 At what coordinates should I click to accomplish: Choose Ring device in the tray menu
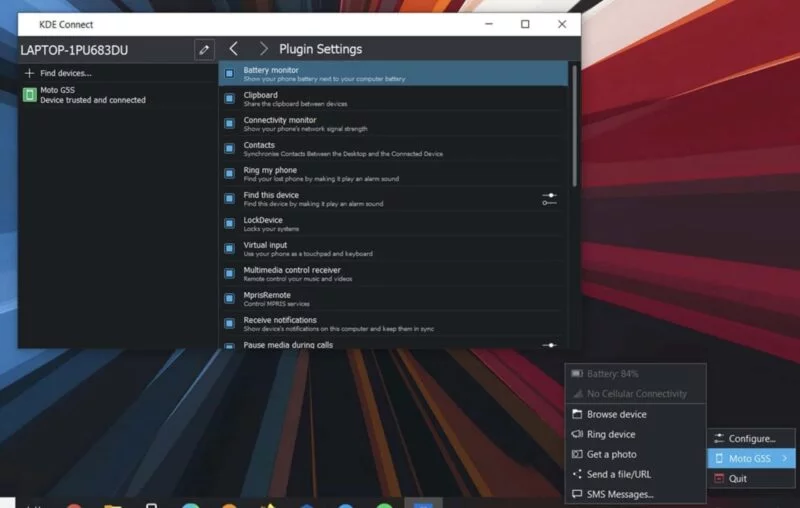[635, 434]
